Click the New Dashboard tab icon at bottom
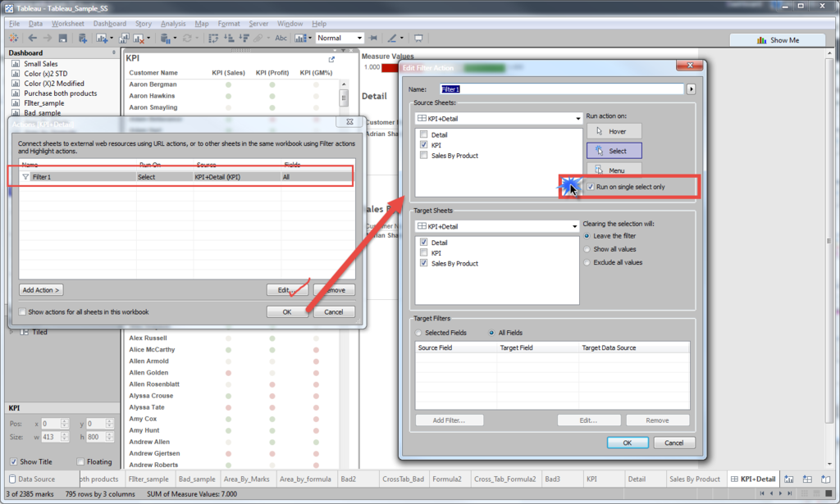Viewport: 840px width, 504px height. [807, 479]
